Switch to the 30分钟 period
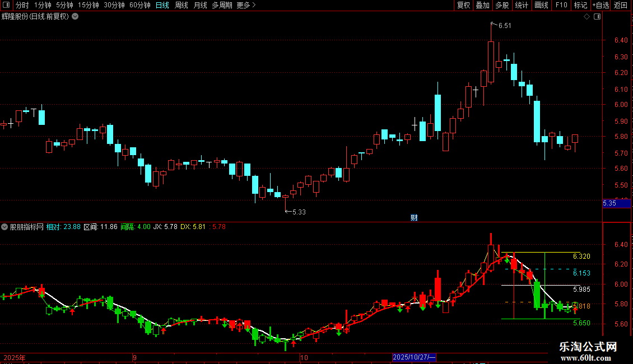This screenshot has height=364, width=633. tap(114, 5)
